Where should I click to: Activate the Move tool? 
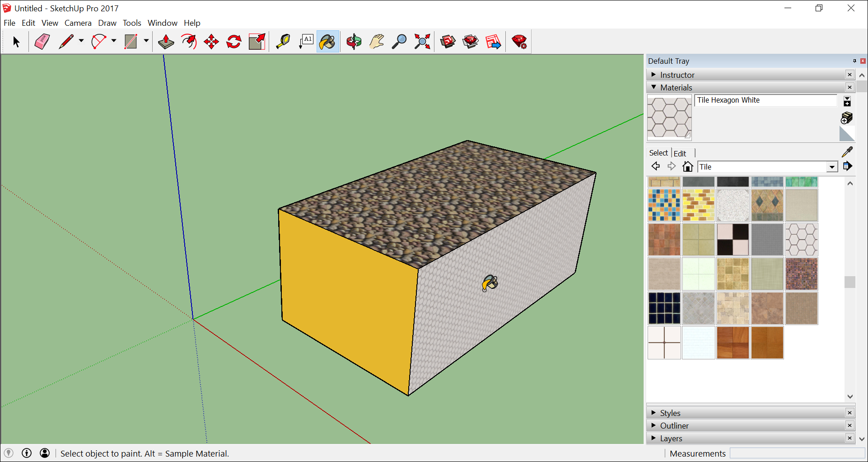tap(211, 42)
